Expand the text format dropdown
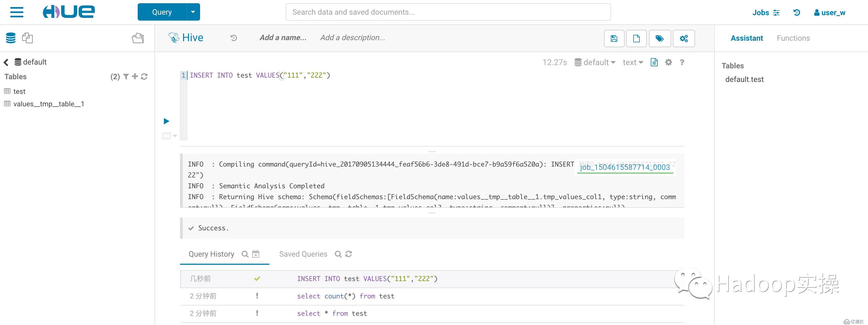This screenshot has height=325, width=868. [633, 62]
